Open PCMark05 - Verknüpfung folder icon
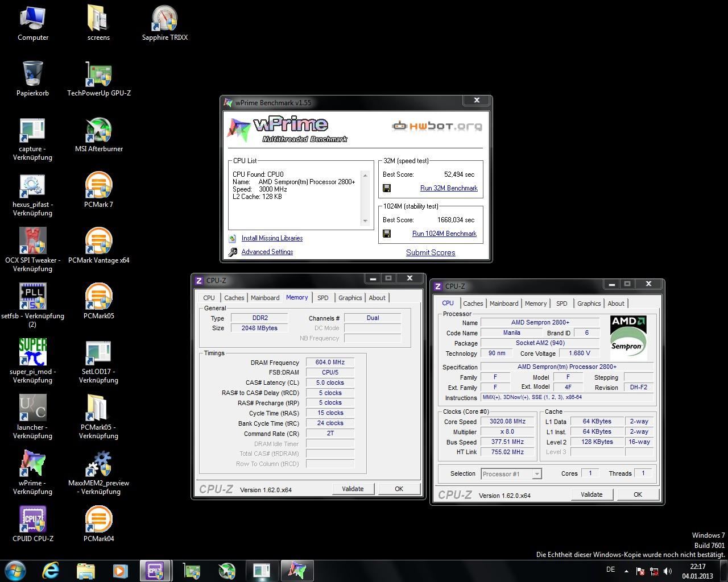Screen dimensions: 728x582 [99, 417]
